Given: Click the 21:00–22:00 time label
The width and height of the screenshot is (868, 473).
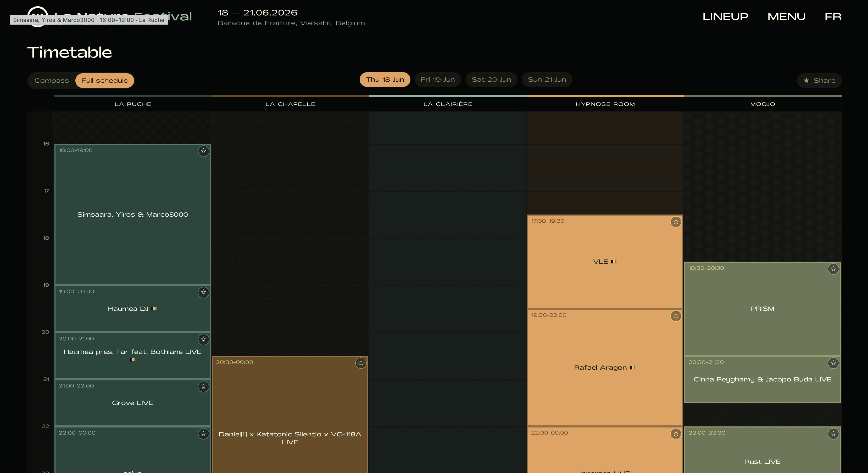Looking at the screenshot, I should [x=76, y=386].
